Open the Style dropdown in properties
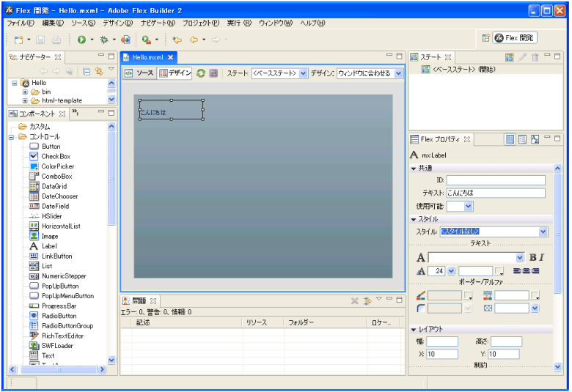572x392 pixels. (x=543, y=232)
